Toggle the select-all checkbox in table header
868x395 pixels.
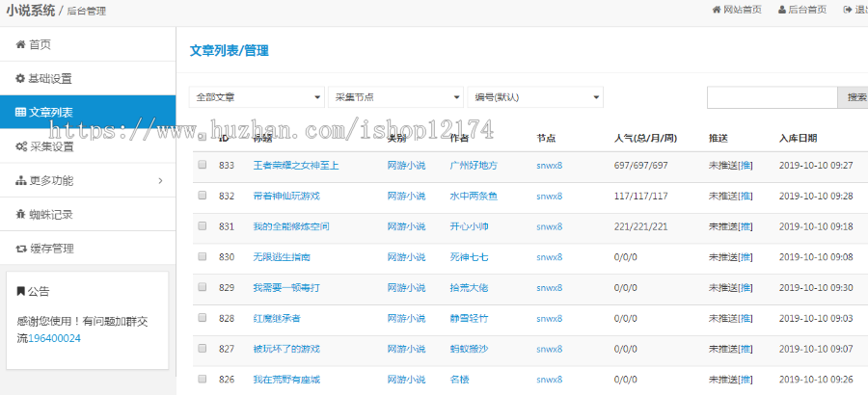click(x=203, y=136)
